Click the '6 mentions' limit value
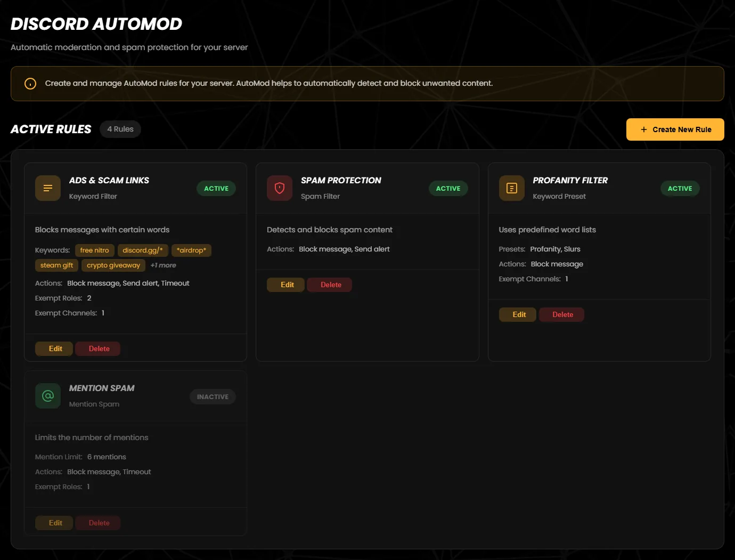This screenshot has height=560, width=735. click(x=107, y=457)
